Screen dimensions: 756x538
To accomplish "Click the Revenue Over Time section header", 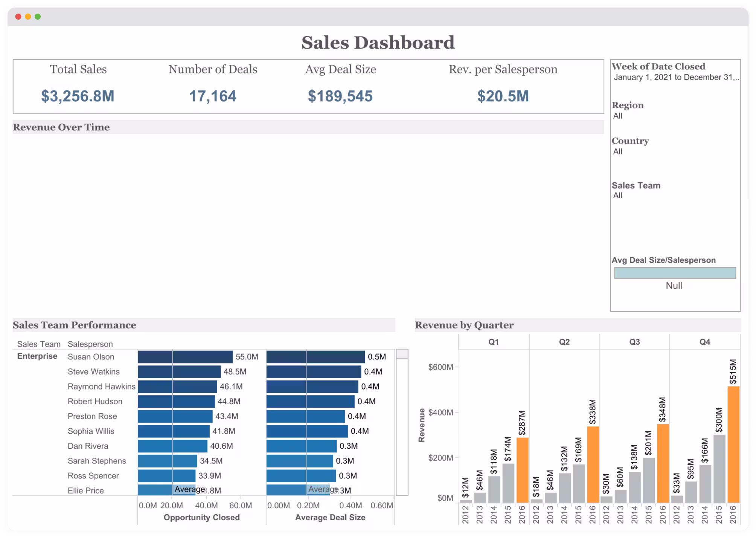I will [x=308, y=127].
